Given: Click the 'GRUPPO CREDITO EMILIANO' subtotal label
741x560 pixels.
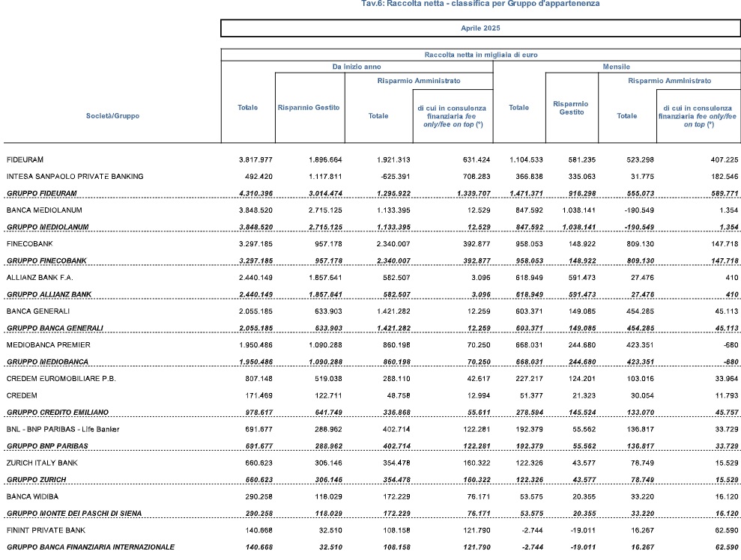Looking at the screenshot, I should point(57,413).
